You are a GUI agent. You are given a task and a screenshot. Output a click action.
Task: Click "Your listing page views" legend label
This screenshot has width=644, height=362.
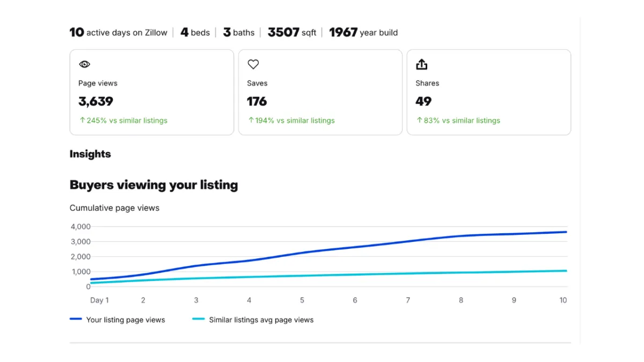point(126,320)
